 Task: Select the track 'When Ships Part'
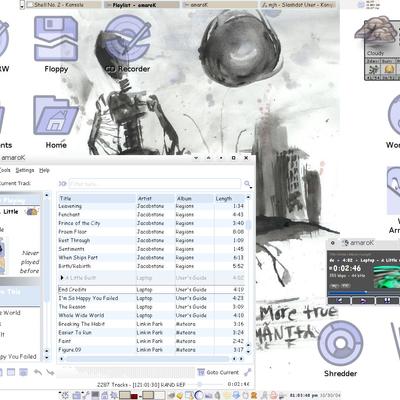151,258
